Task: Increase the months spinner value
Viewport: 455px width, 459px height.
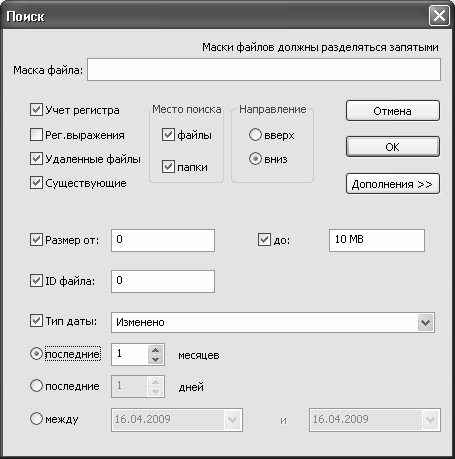Action: (x=155, y=350)
